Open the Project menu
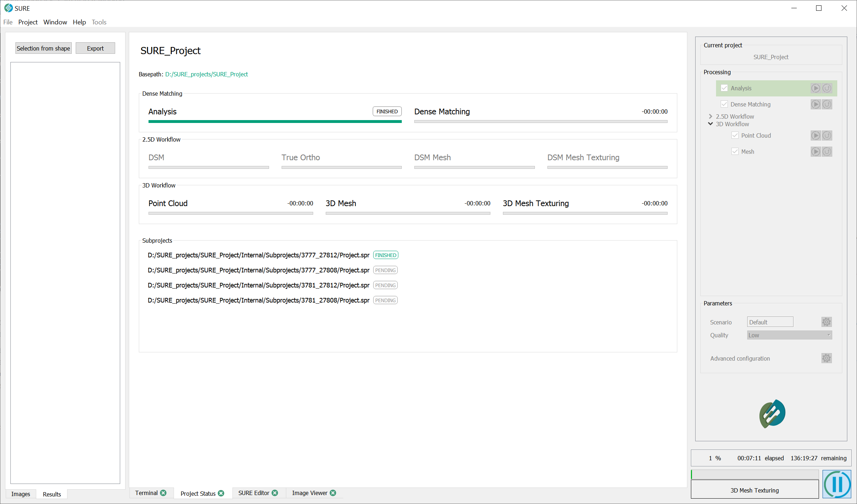This screenshot has width=857, height=504. point(28,22)
